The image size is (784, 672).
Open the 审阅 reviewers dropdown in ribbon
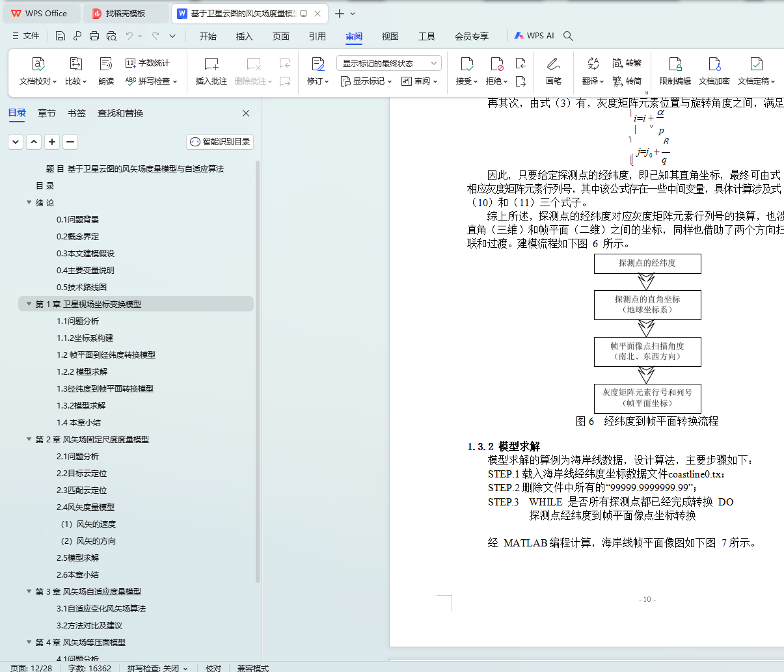click(419, 81)
